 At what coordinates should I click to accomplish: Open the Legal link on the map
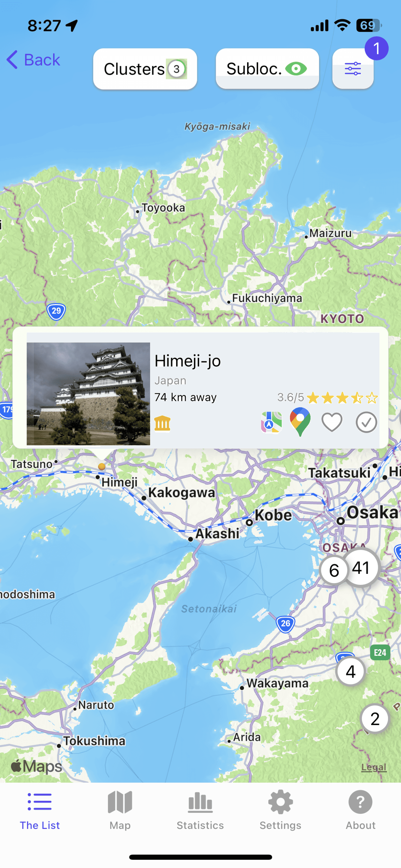pyautogui.click(x=374, y=767)
